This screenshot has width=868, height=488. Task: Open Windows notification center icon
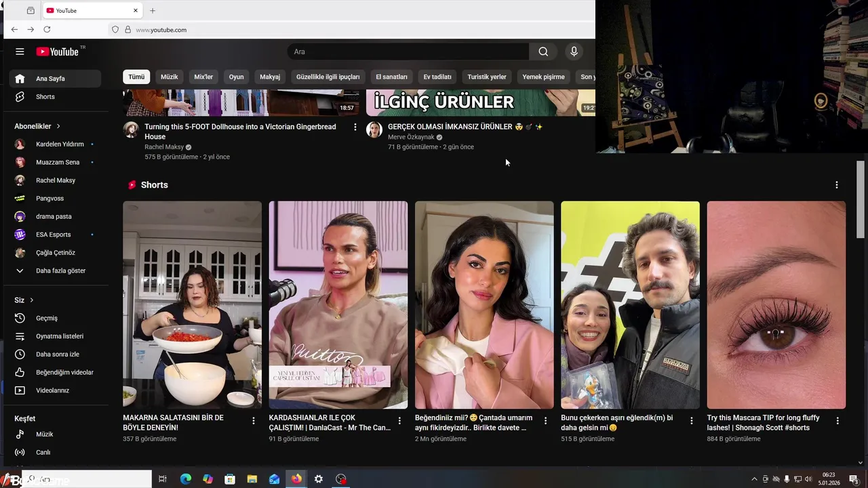854,479
